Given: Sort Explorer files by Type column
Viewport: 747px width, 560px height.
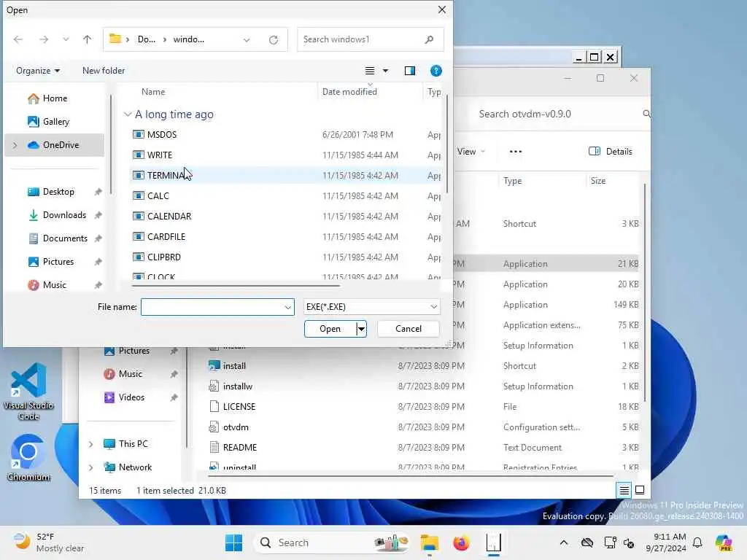Looking at the screenshot, I should tap(512, 181).
